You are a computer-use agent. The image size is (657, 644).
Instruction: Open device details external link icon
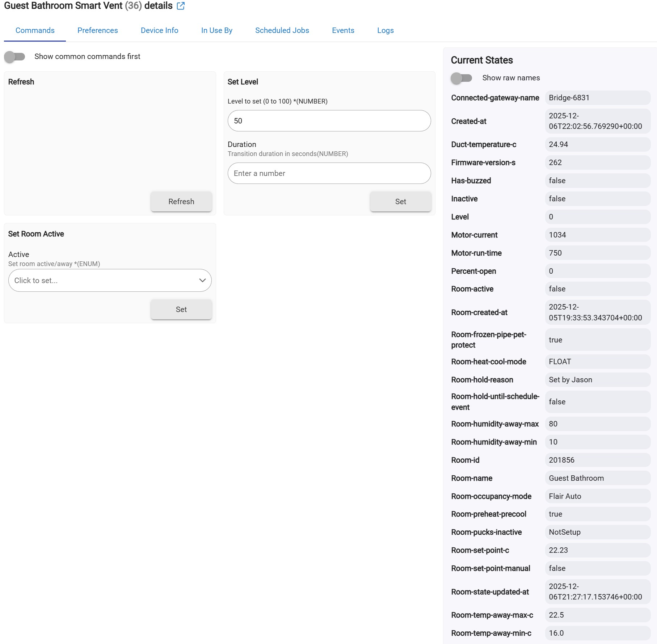coord(181,6)
